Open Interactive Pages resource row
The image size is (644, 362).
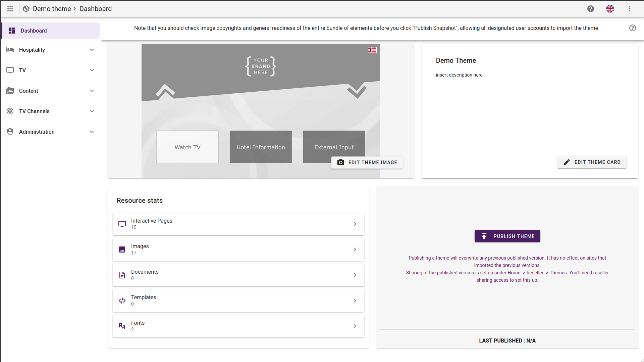pos(238,224)
